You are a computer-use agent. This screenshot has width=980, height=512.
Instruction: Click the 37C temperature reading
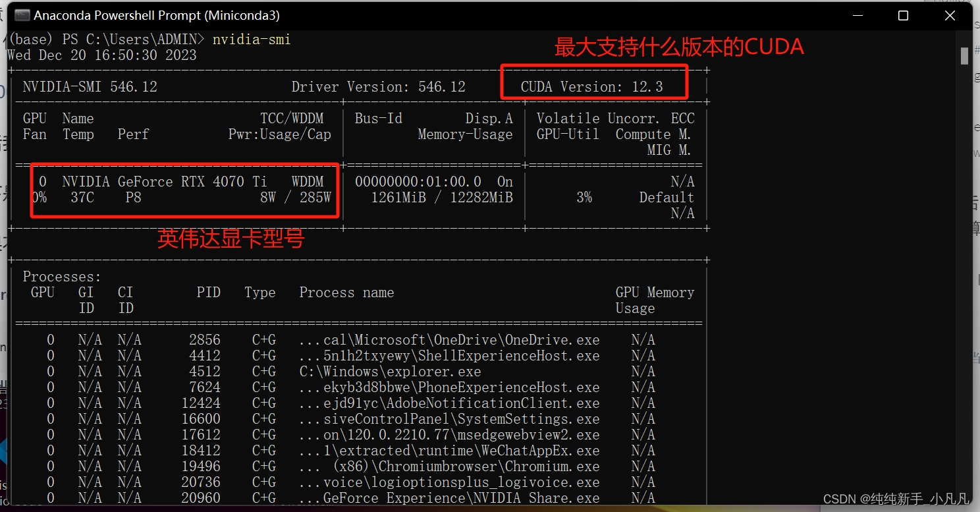(82, 197)
